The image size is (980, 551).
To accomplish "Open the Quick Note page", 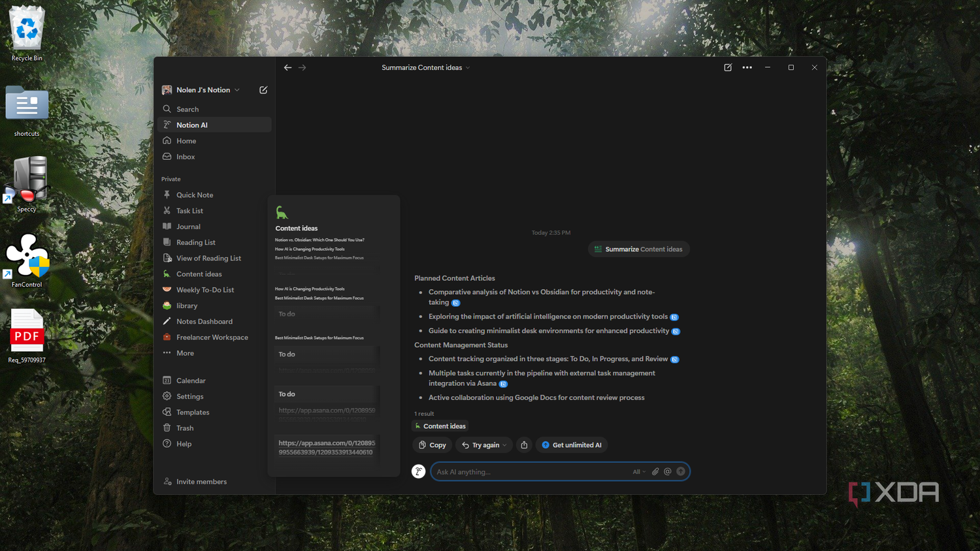I will [215, 195].
